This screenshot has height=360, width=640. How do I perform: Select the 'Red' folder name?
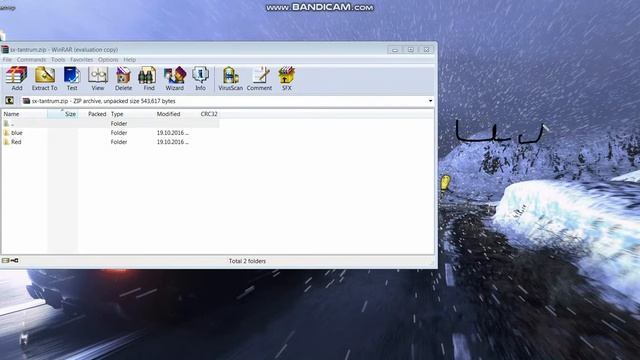pyautogui.click(x=16, y=142)
